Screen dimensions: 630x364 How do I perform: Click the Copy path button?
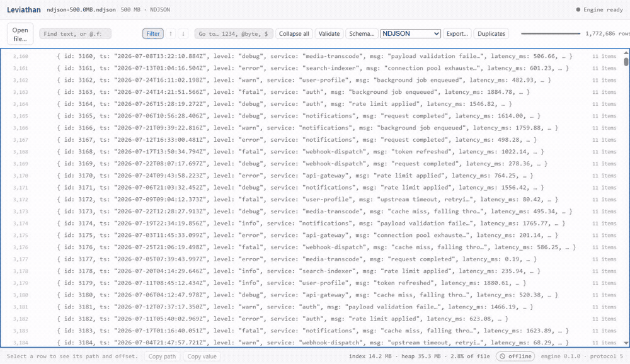click(162, 356)
